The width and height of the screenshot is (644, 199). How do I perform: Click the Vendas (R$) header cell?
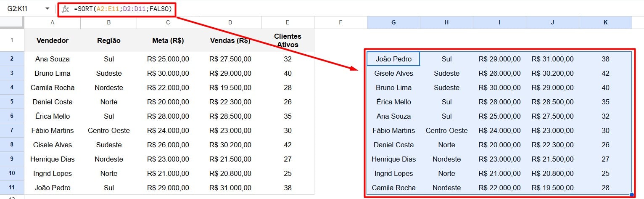(230, 40)
